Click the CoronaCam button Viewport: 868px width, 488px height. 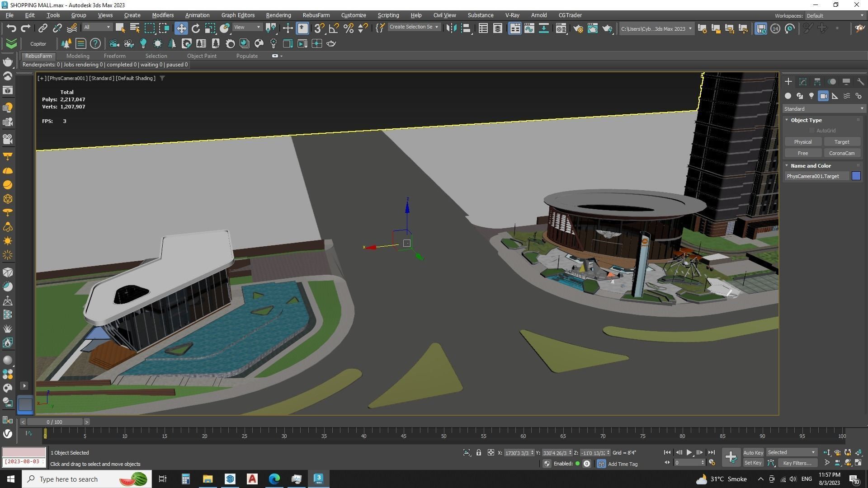[841, 153]
